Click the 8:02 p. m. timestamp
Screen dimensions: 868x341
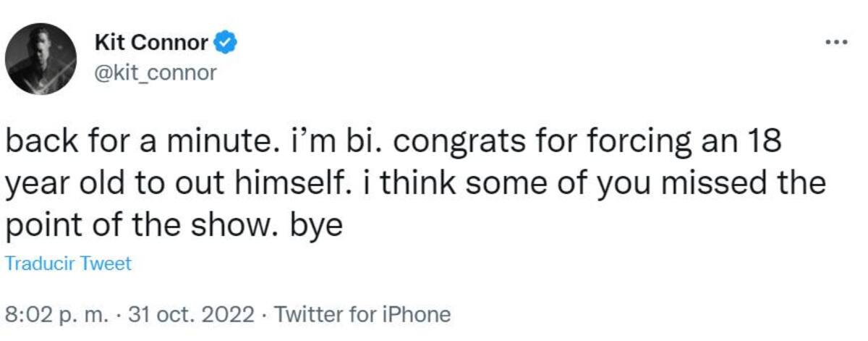click(56, 315)
